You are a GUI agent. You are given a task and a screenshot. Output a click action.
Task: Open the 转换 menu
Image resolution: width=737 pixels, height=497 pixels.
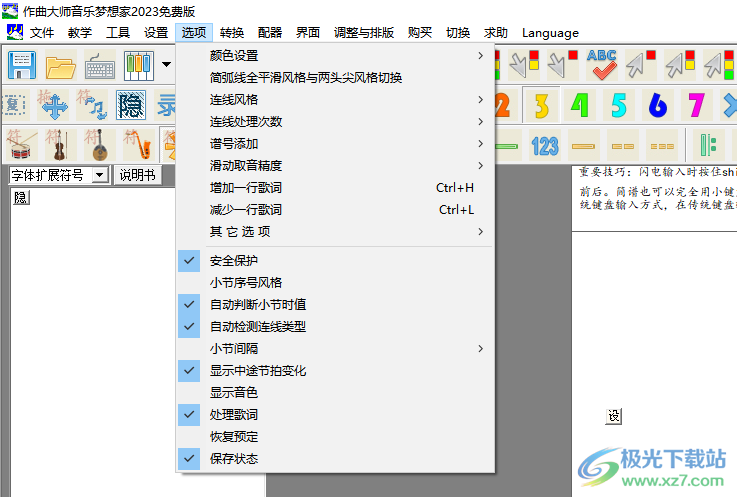point(232,33)
